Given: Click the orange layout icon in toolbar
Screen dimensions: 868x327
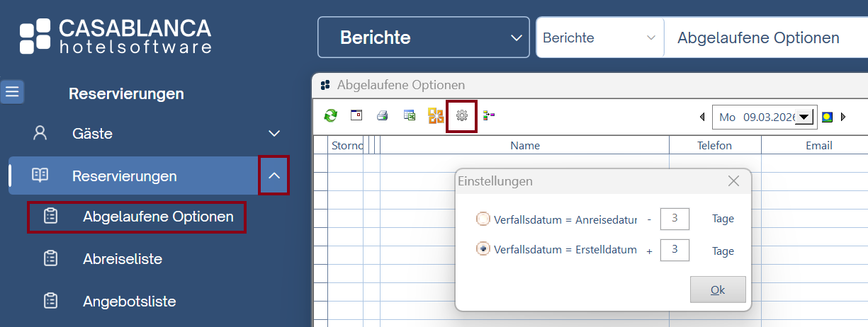Looking at the screenshot, I should [436, 116].
